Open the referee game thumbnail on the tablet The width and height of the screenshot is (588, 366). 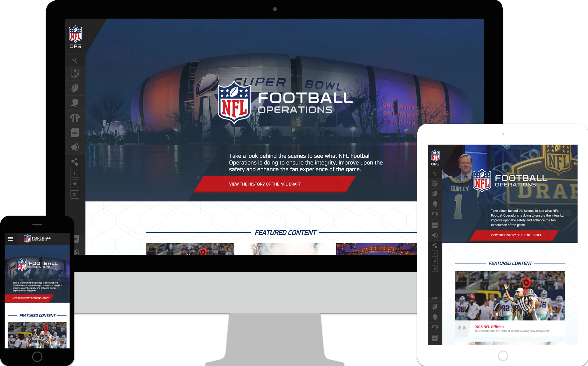pyautogui.click(x=510, y=296)
